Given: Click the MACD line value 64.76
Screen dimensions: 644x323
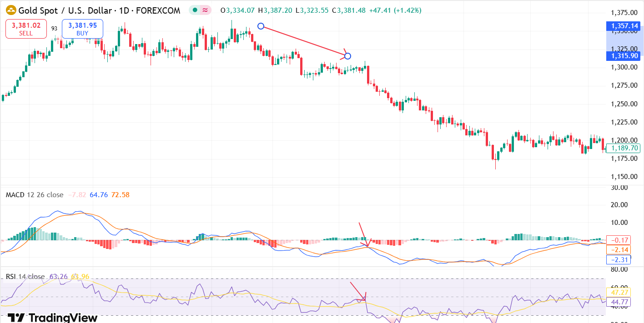Looking at the screenshot, I should click(x=99, y=195).
